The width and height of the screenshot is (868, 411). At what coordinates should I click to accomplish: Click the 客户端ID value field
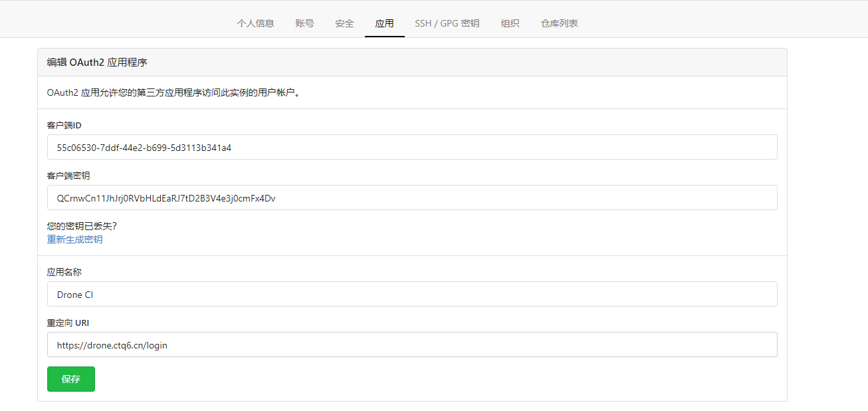[x=412, y=148]
